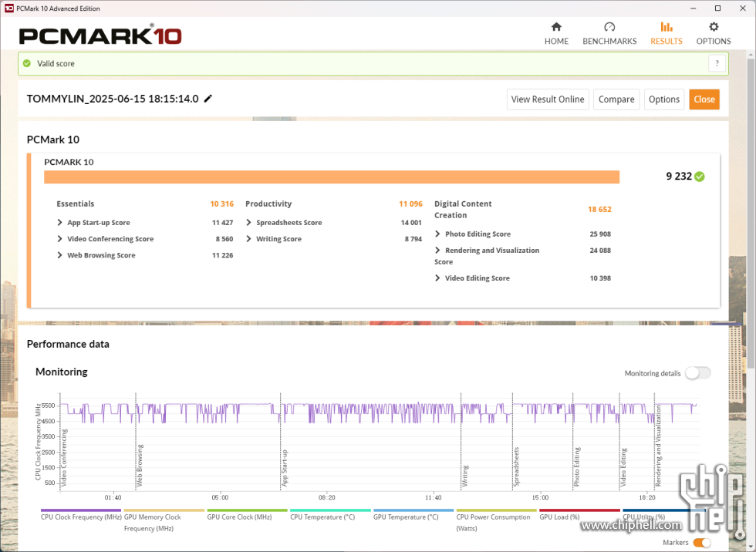Click the Compare button
Viewport: 756px width, 552px height.
point(616,99)
